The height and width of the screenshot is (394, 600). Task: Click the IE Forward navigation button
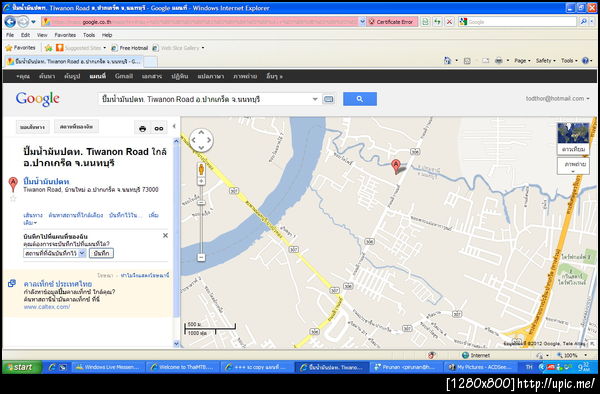[x=23, y=22]
